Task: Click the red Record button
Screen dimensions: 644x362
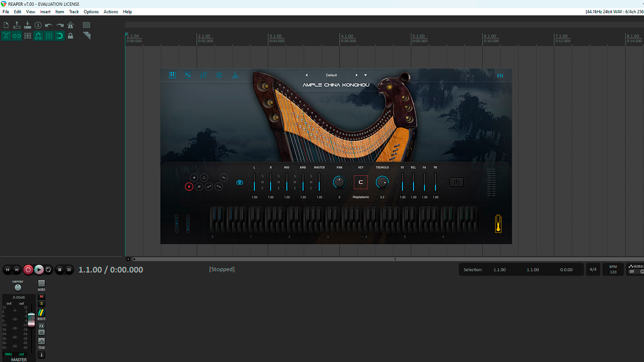Action: pos(28,270)
